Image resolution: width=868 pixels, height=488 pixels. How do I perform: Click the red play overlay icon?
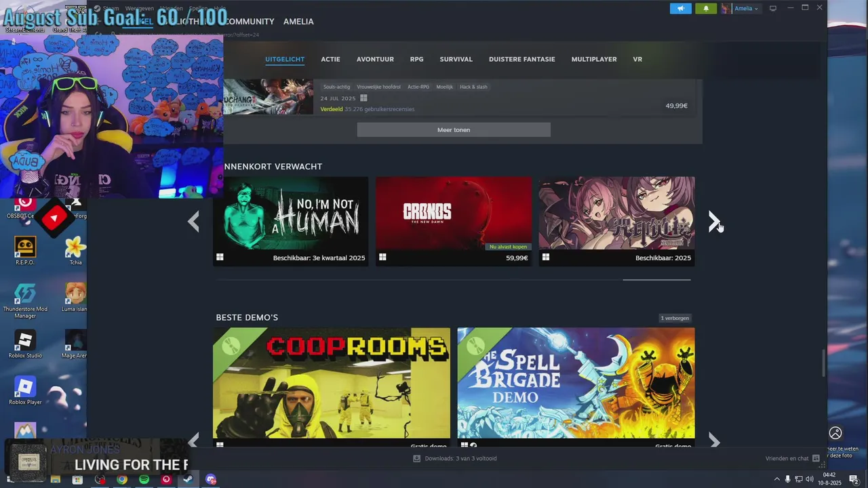54,218
